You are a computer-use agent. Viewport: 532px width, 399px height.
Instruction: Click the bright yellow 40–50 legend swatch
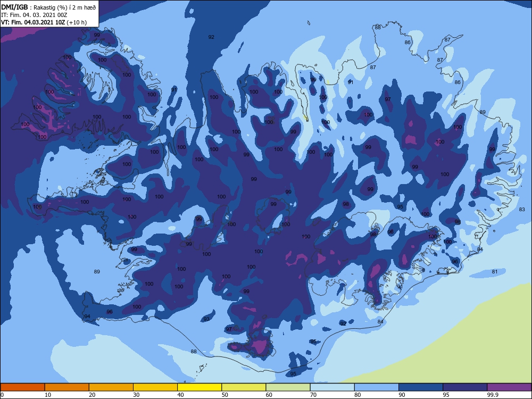199,387
